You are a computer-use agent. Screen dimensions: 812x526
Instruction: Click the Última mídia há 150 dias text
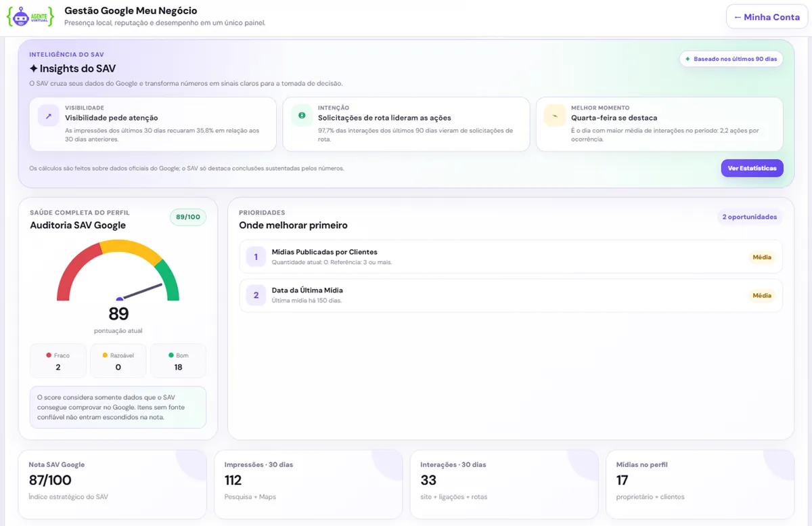307,301
